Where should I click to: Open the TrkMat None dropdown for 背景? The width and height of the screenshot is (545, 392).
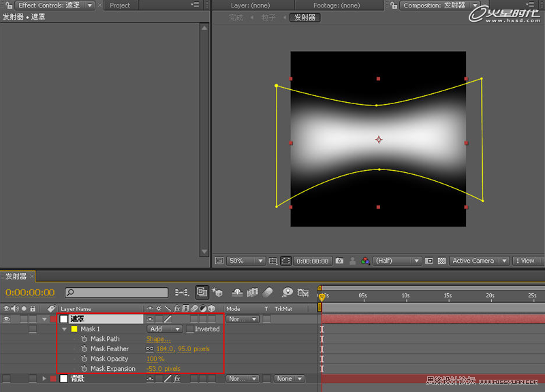pos(289,378)
